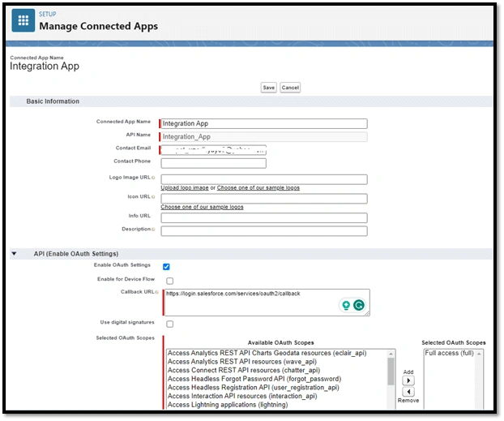Uncheck Enable OAuth Settings checkbox
Image resolution: width=504 pixels, height=421 pixels.
coord(166,267)
